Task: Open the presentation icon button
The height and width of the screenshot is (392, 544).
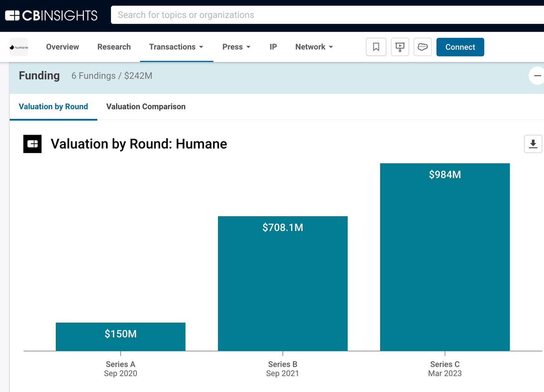Action: coord(400,47)
